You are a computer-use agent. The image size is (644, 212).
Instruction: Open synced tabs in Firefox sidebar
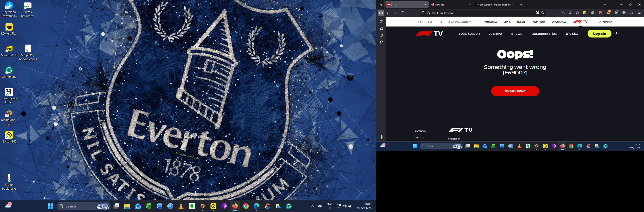point(381,28)
